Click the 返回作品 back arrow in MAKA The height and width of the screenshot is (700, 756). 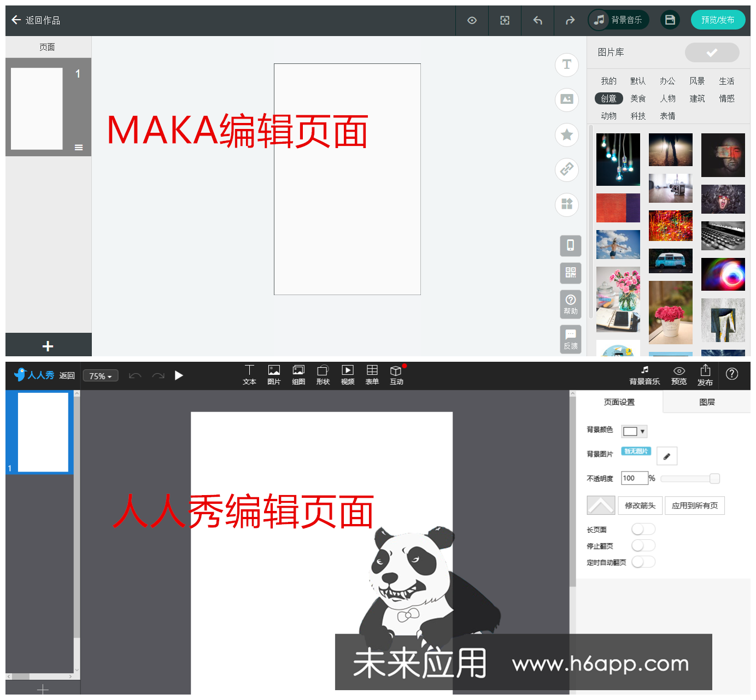[16, 20]
